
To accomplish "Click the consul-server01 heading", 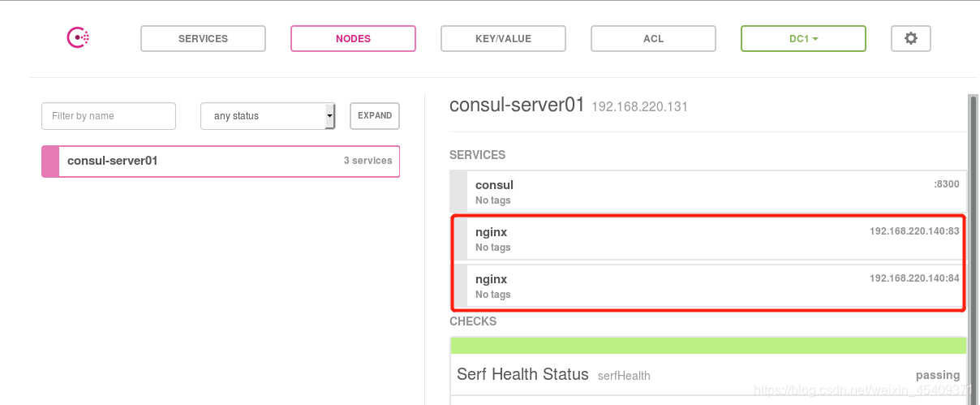I will (x=517, y=105).
